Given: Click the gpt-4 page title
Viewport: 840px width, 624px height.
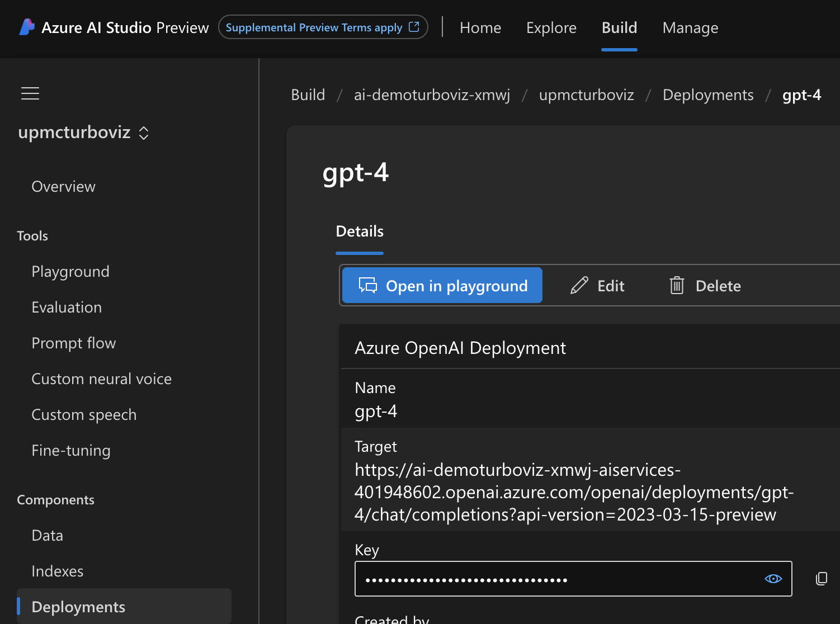Looking at the screenshot, I should click(356, 173).
